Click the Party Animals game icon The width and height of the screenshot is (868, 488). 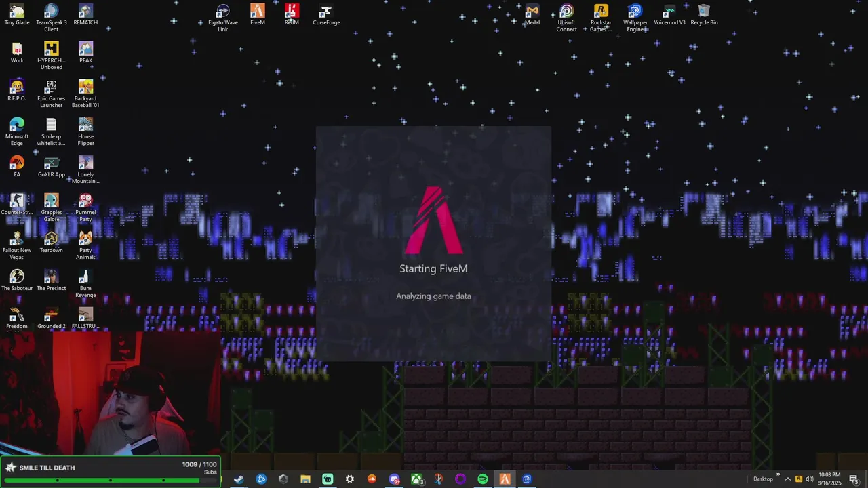coord(85,245)
